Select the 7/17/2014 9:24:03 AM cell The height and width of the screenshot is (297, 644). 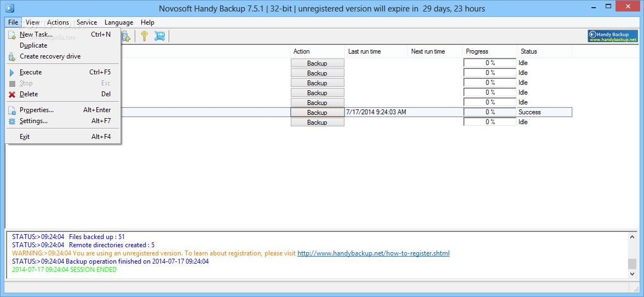pyautogui.click(x=376, y=112)
